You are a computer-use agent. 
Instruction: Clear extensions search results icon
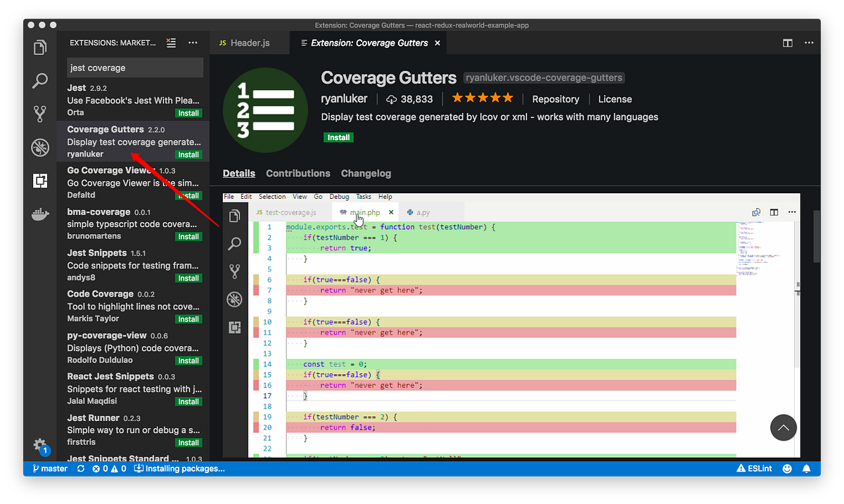171,43
